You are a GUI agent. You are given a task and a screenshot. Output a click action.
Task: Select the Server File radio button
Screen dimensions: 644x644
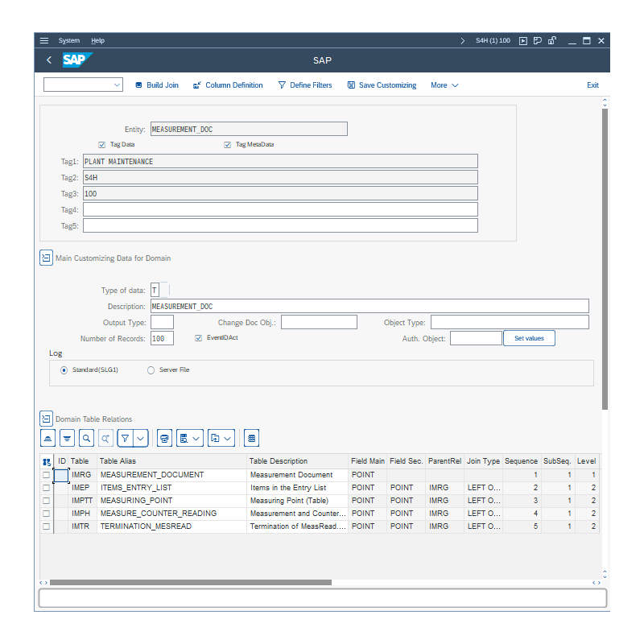tap(151, 370)
